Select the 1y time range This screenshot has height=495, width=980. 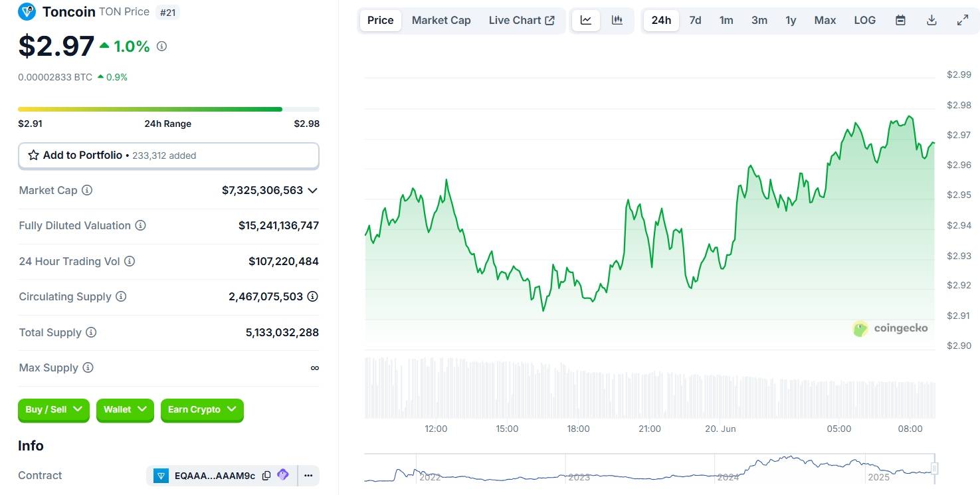point(791,20)
